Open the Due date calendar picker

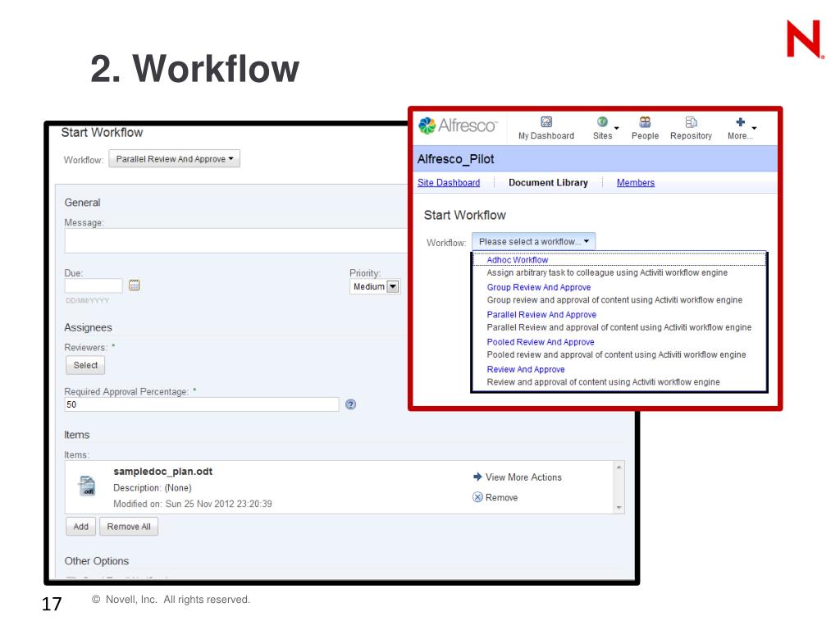[134, 285]
